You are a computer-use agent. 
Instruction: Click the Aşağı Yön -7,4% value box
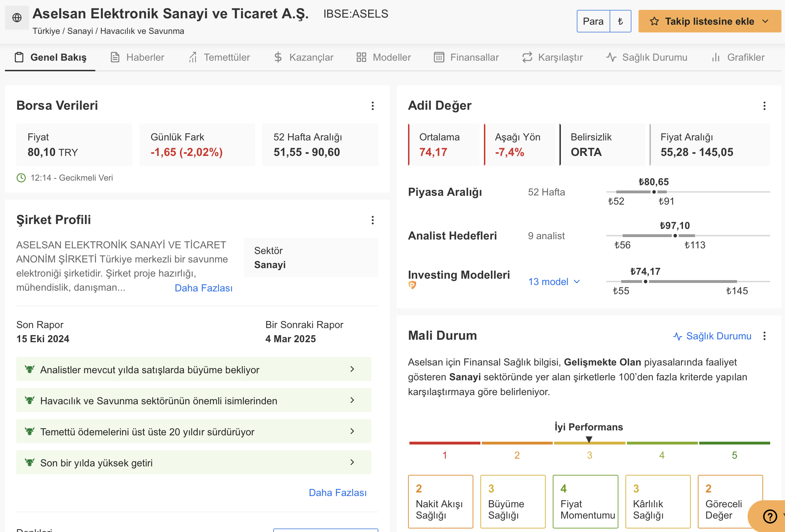pyautogui.click(x=520, y=145)
